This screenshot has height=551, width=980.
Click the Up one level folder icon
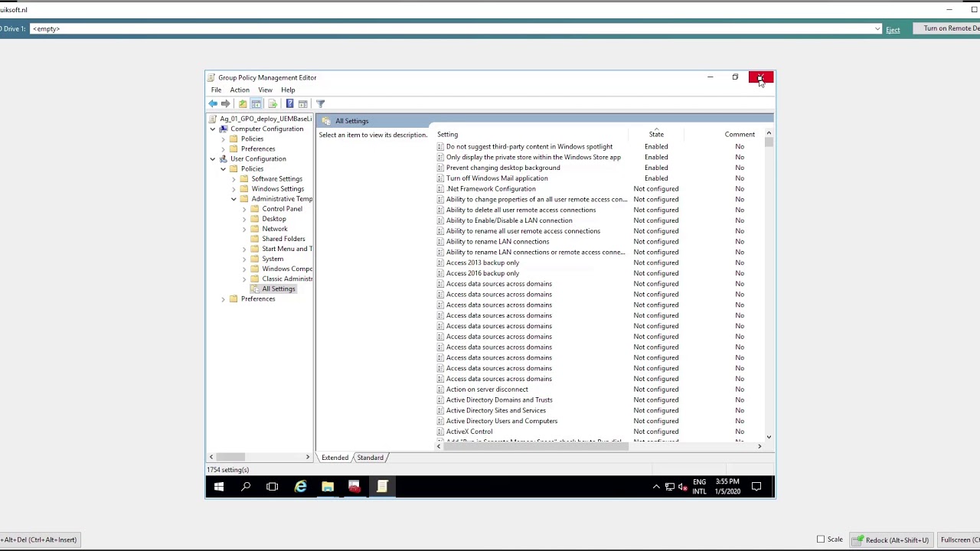pos(243,103)
